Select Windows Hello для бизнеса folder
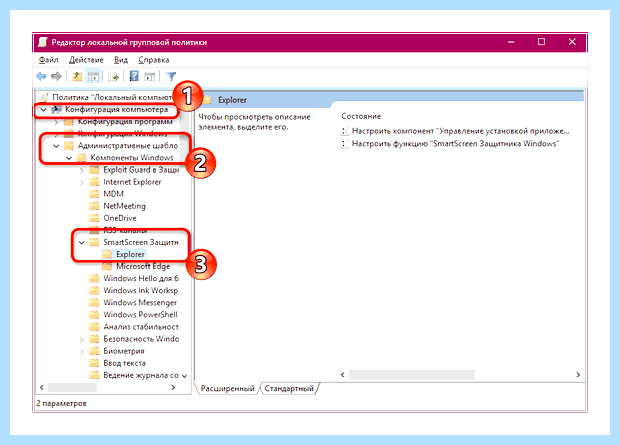 click(141, 278)
